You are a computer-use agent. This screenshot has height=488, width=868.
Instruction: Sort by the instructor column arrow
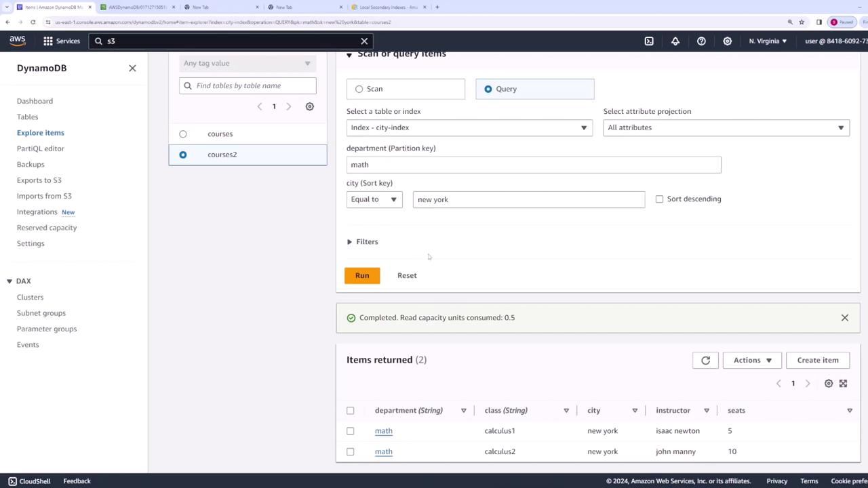pyautogui.click(x=707, y=410)
